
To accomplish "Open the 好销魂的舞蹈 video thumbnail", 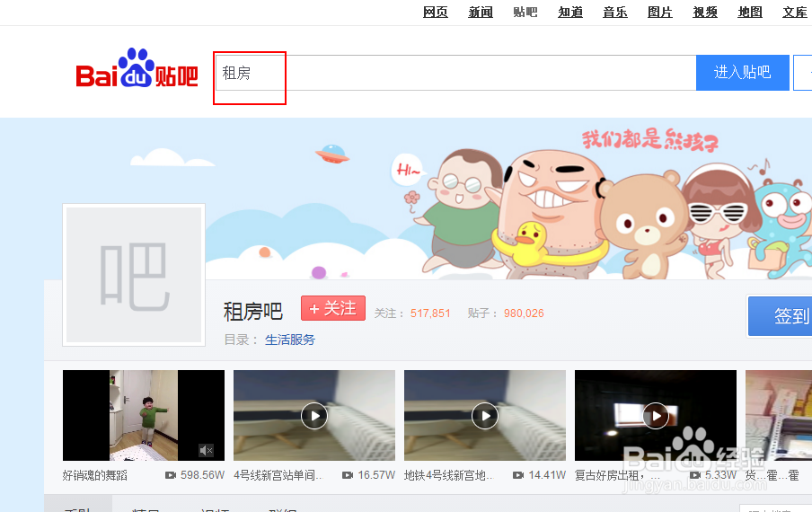I will point(144,415).
